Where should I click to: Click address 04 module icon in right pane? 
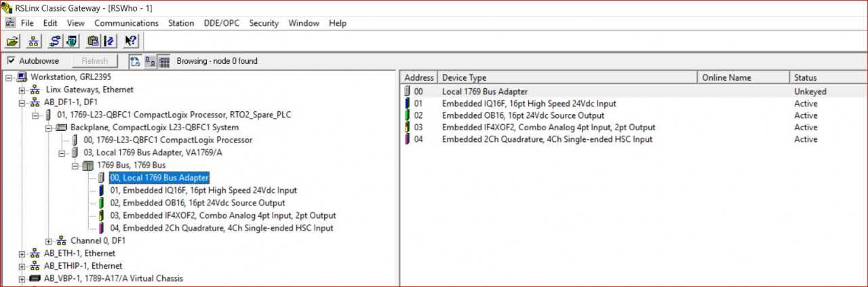[x=407, y=139]
